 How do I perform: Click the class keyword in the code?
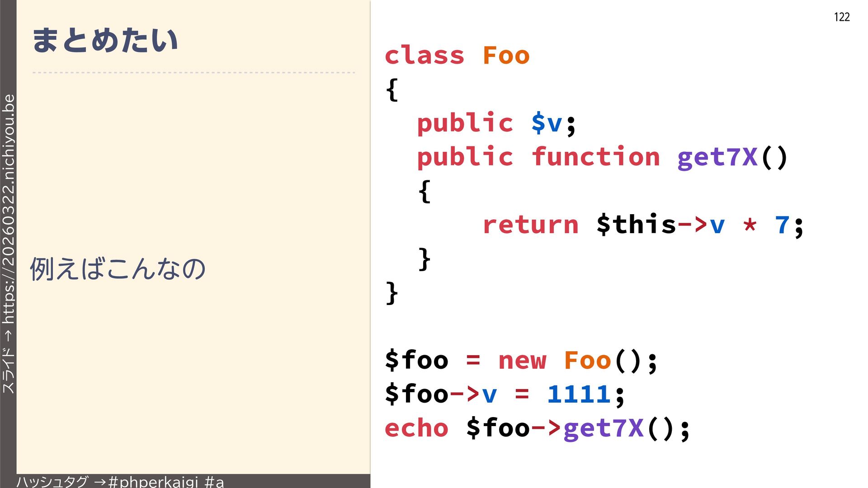tap(424, 56)
